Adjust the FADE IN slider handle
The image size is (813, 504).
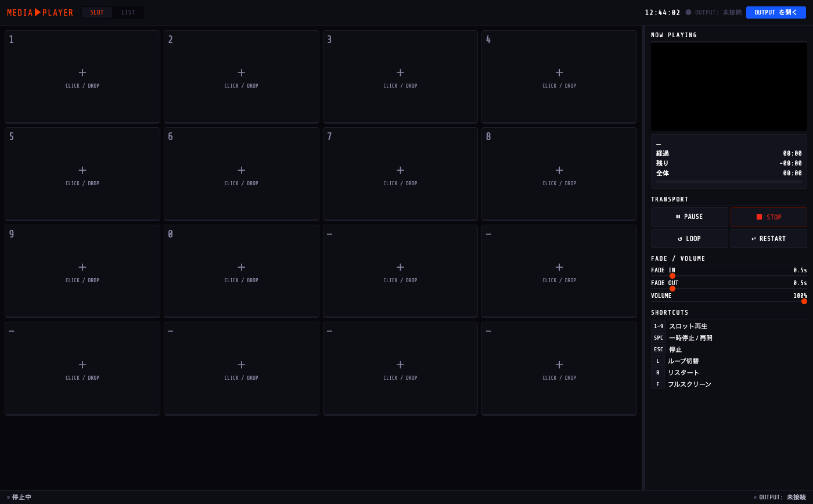tap(672, 276)
